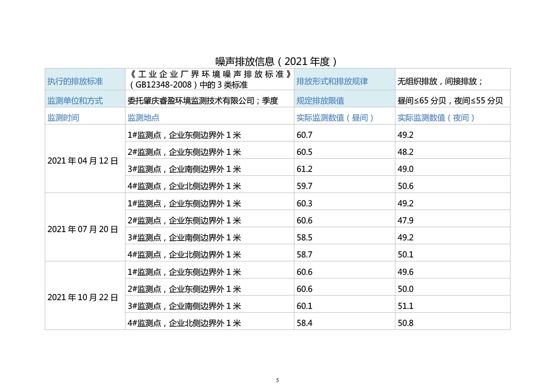Click the 昼间≤65分贝，夜间≤55分贝 cell

point(453,99)
